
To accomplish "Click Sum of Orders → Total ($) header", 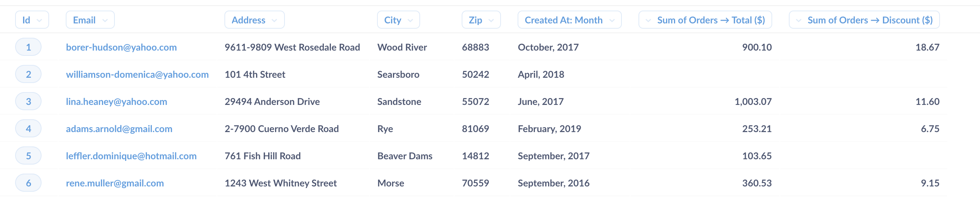I will 705,20.
